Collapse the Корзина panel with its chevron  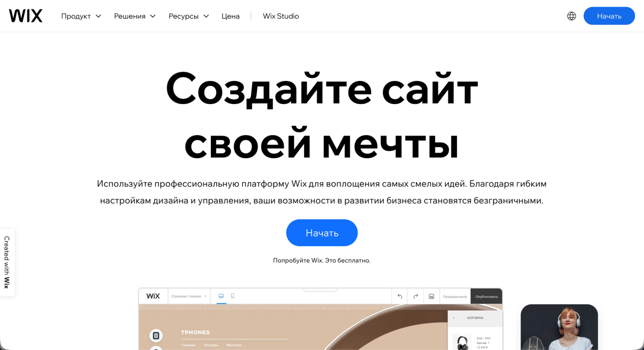[x=454, y=317]
